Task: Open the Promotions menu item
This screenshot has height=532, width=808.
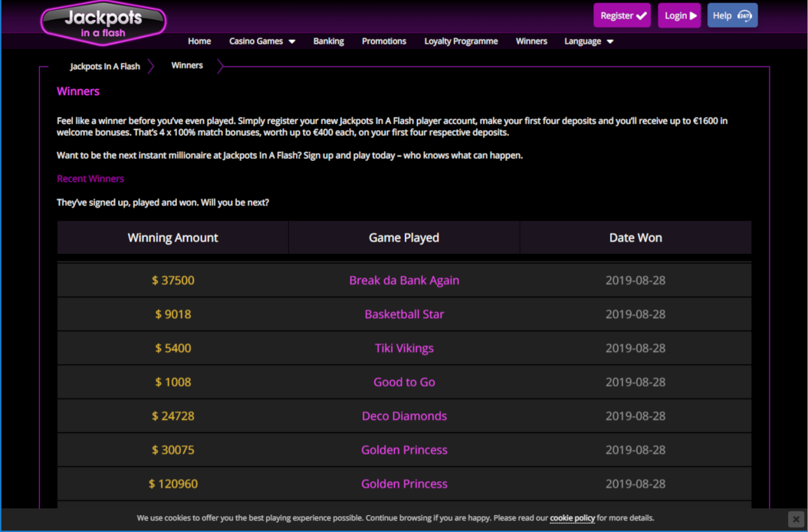Action: (384, 41)
